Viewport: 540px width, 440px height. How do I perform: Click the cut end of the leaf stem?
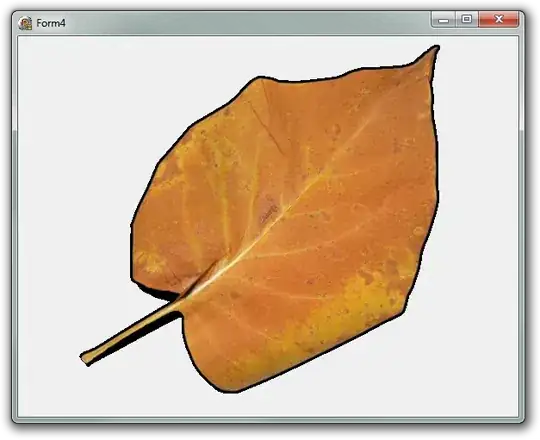tap(85, 358)
